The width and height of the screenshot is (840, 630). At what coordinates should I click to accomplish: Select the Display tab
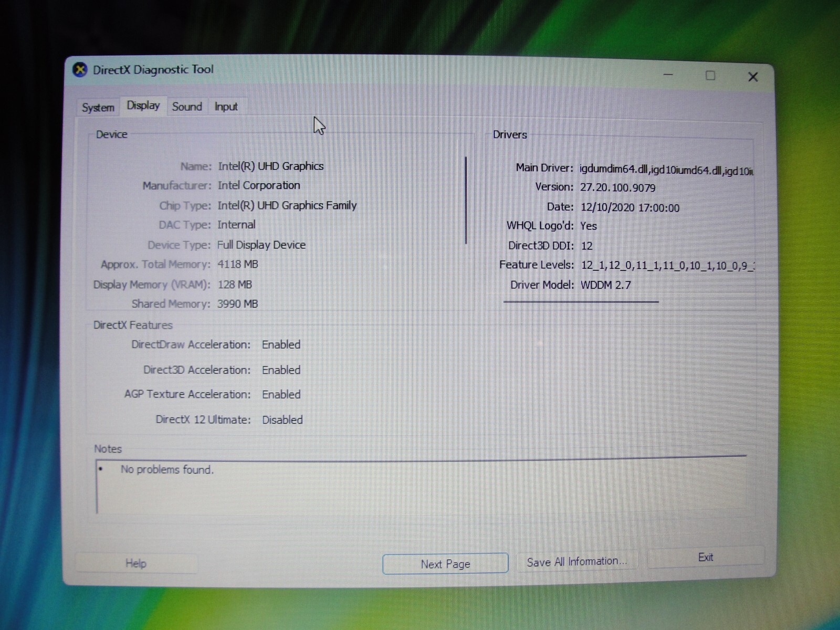coord(143,106)
